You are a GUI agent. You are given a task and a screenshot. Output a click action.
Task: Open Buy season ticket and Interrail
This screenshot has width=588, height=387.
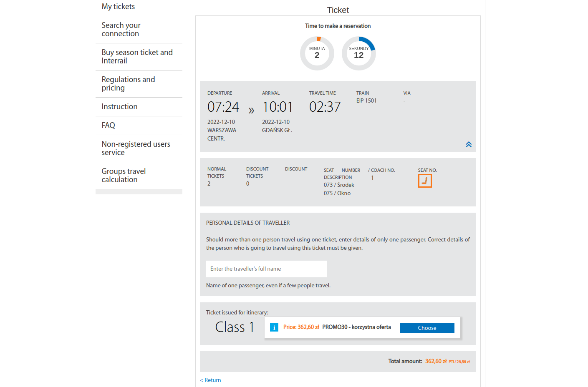pos(137,57)
